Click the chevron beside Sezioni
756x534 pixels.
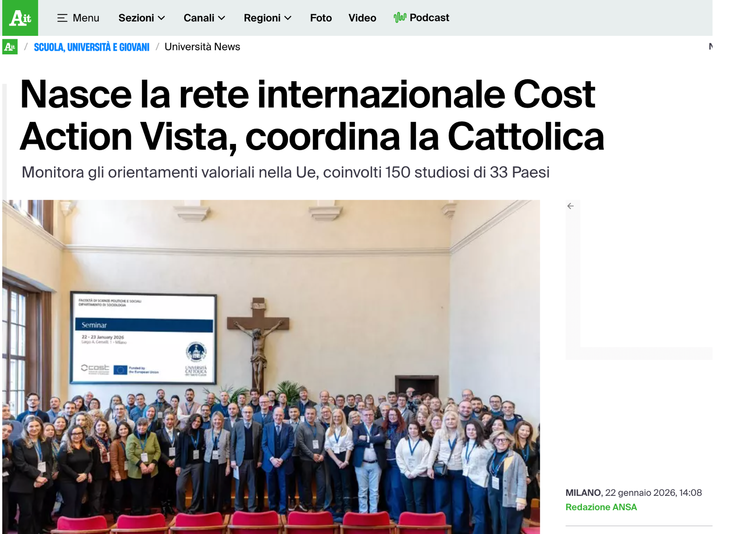(x=161, y=18)
